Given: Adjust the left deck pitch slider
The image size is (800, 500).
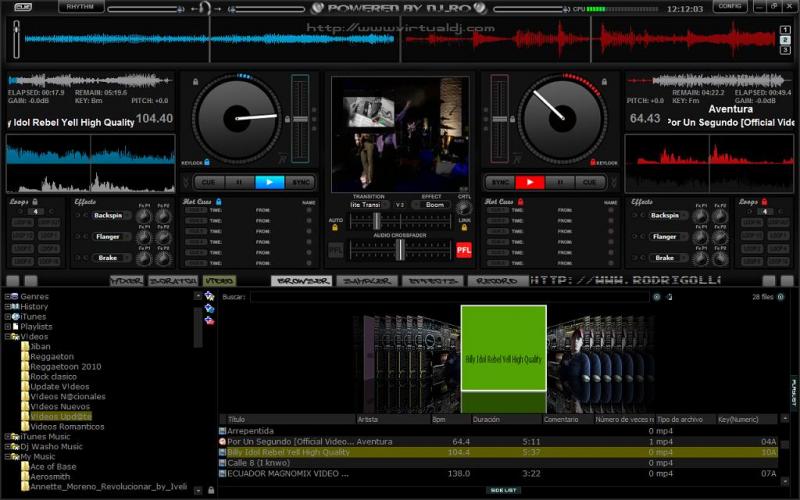Looking at the screenshot, I should pos(300,119).
